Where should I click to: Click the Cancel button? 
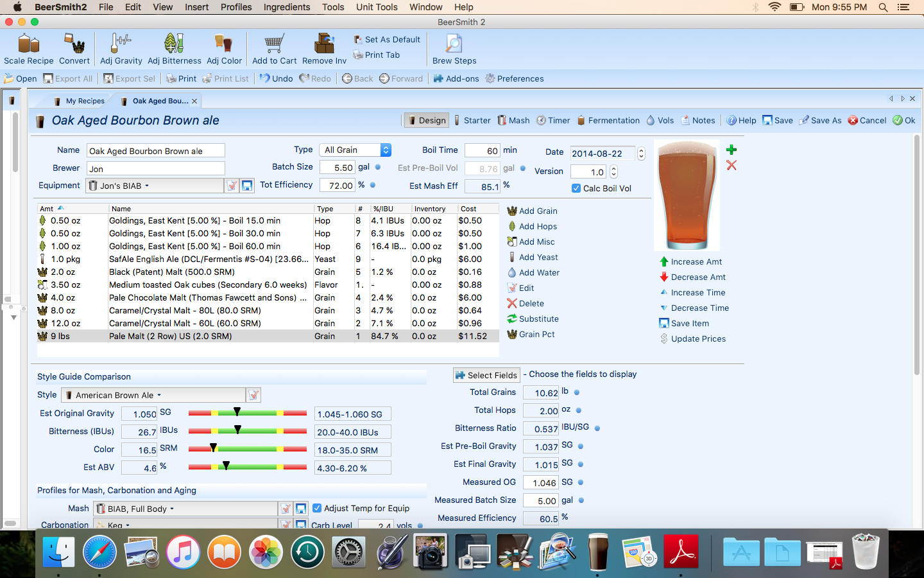tap(867, 120)
